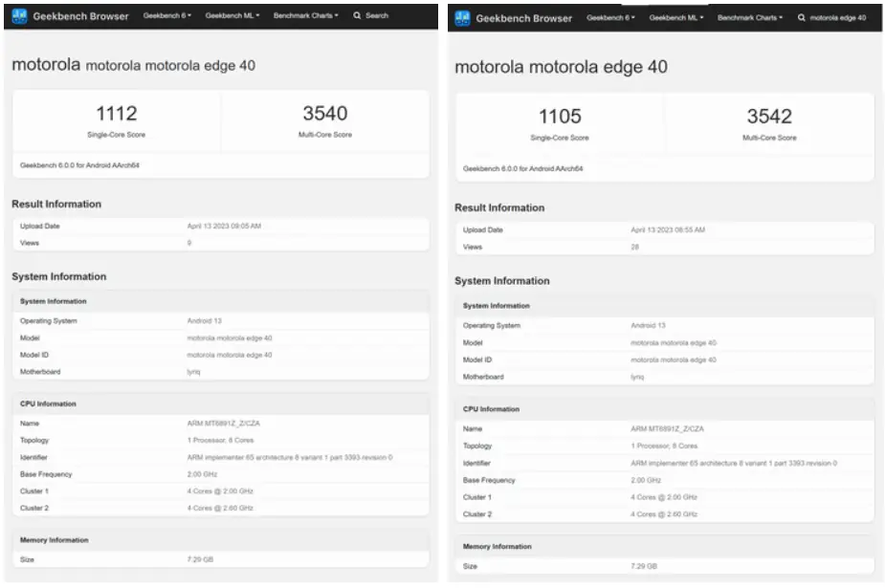Open Geekbench ML dropdown in left navbar
Image resolution: width=885 pixels, height=588 pixels.
232,16
